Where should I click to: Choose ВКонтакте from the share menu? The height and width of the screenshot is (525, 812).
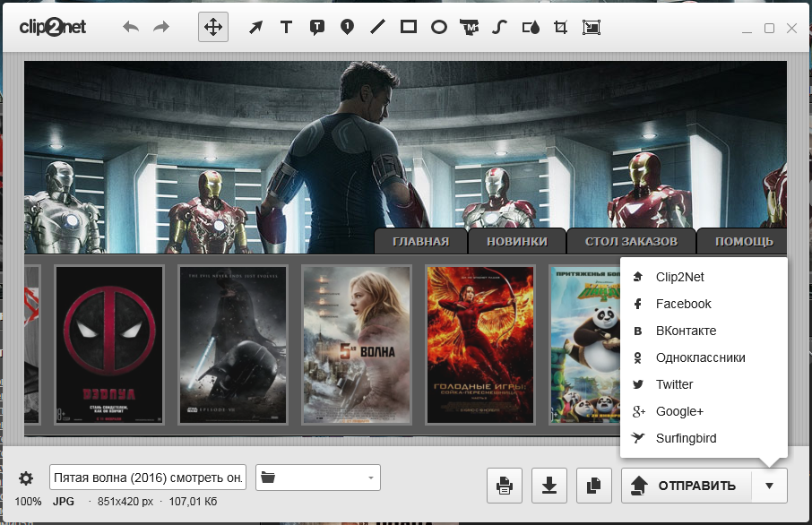[x=686, y=331]
